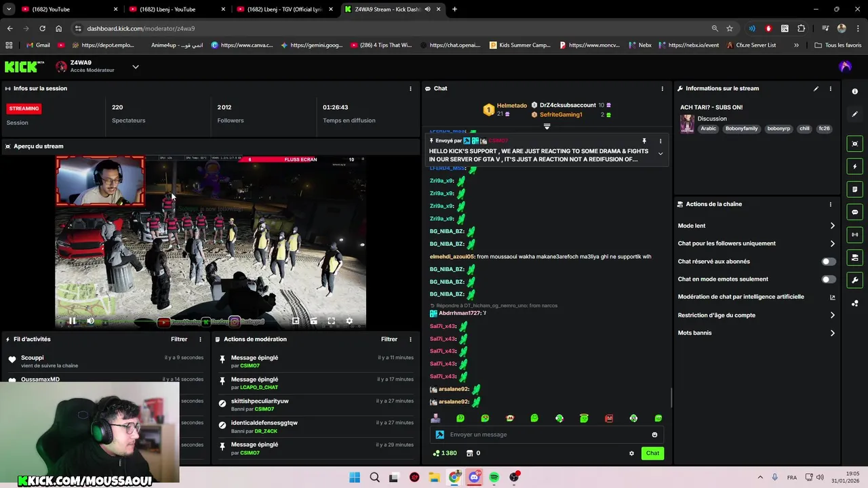Pause the stream preview
The width and height of the screenshot is (868, 488).
pos(72,321)
